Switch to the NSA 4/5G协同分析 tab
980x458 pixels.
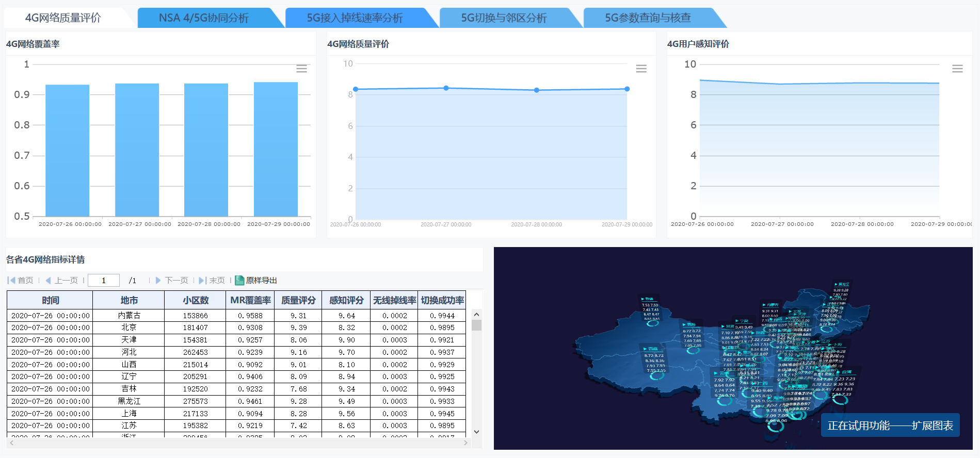click(204, 18)
